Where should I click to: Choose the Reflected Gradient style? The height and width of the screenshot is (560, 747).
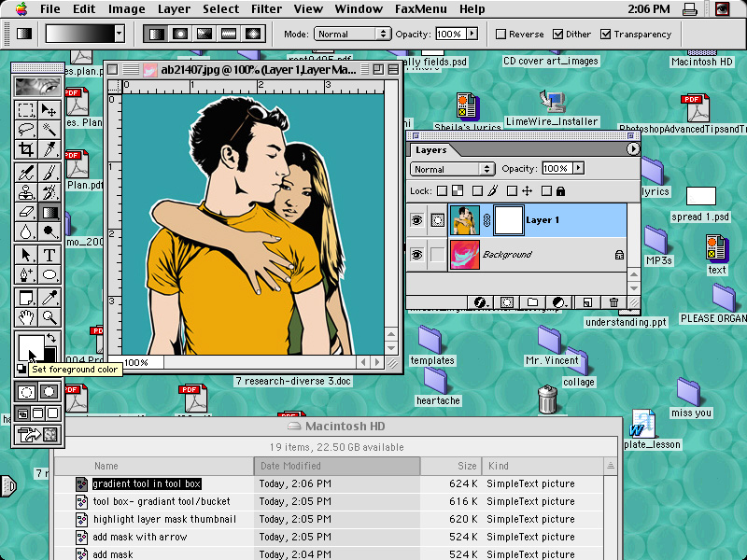[x=229, y=34]
